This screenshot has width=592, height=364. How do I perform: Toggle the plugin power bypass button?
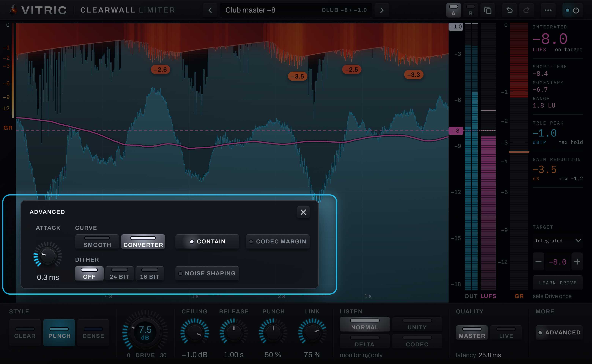coord(572,10)
